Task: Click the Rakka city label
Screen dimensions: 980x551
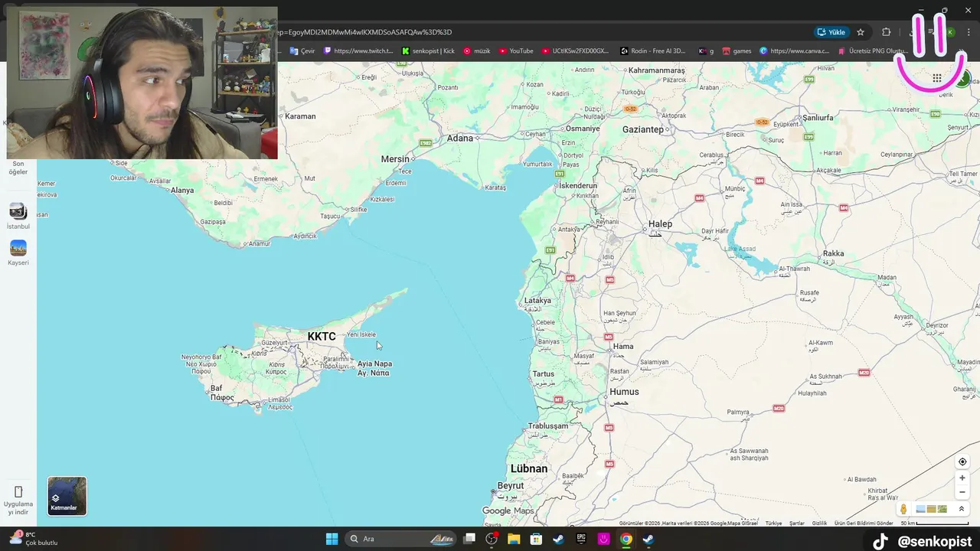Action: pyautogui.click(x=833, y=254)
